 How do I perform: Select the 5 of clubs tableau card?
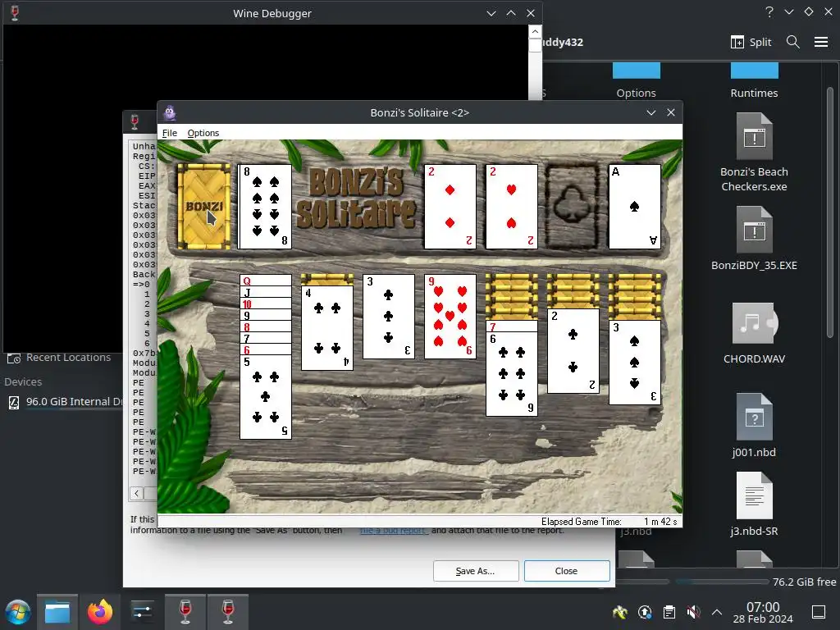[265, 397]
